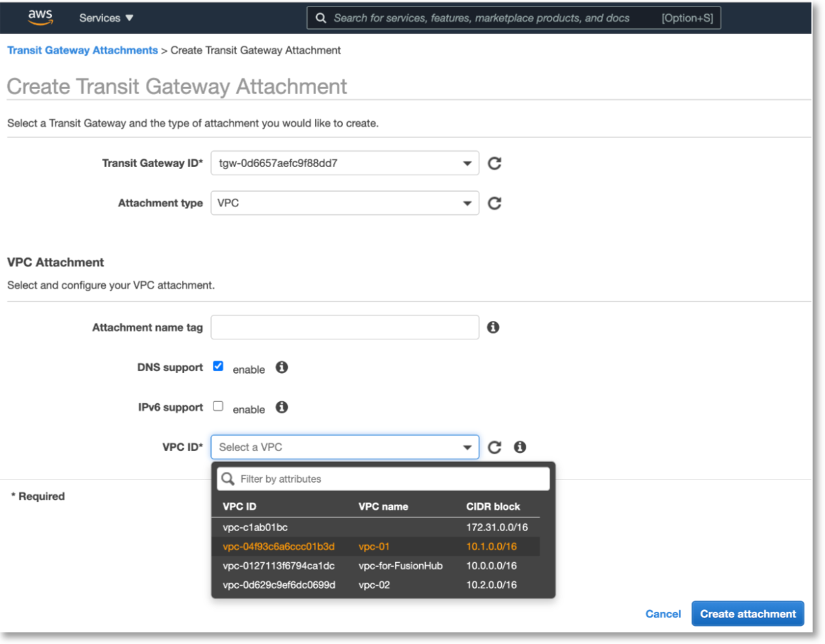The height and width of the screenshot is (644, 825).
Task: Refresh the Transit Gateway ID list
Action: (495, 163)
